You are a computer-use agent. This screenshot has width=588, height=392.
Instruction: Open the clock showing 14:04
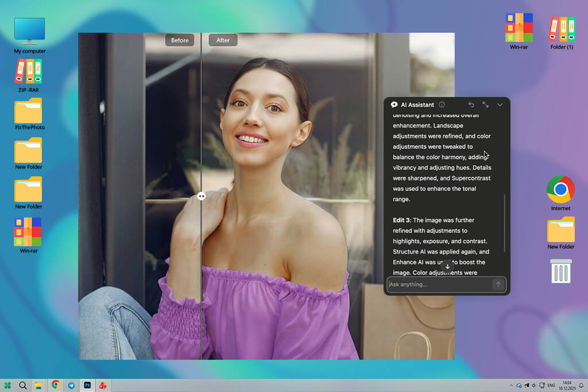point(567,385)
